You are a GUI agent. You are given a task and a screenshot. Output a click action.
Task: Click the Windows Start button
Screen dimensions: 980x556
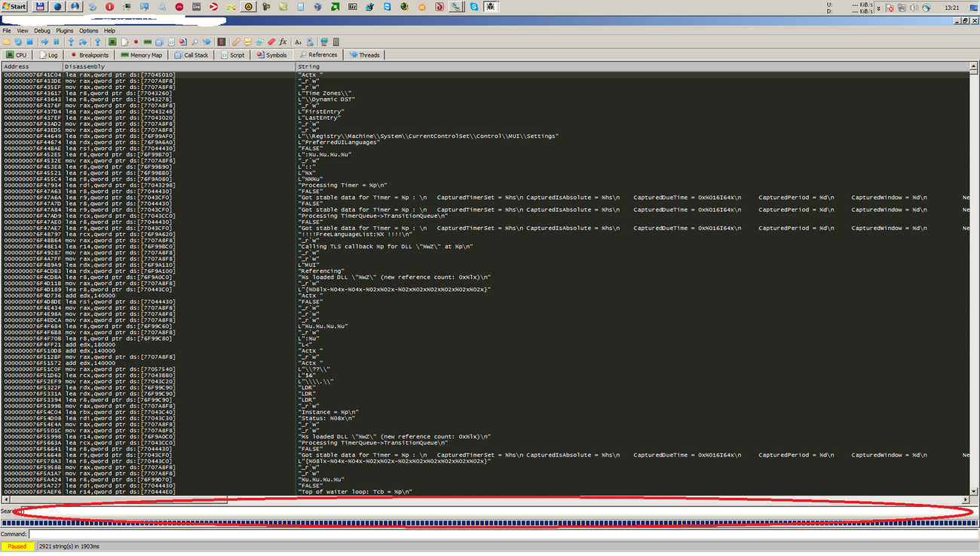pyautogui.click(x=14, y=7)
